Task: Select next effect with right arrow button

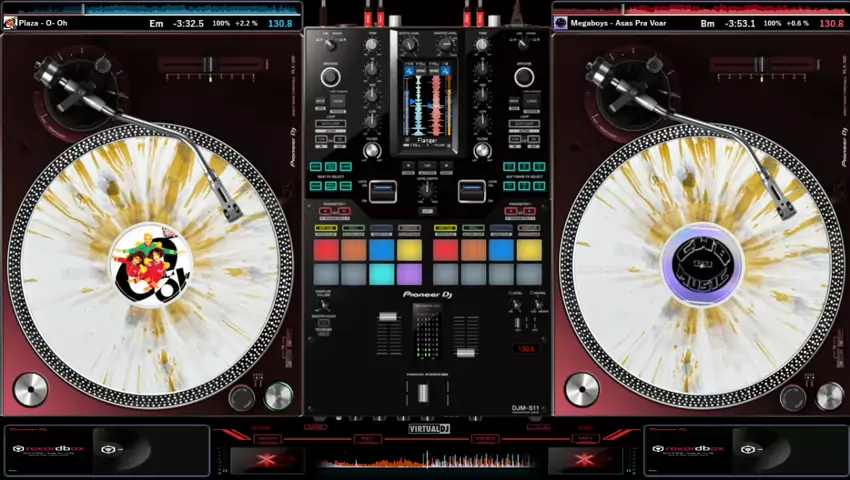Action: coord(446,165)
